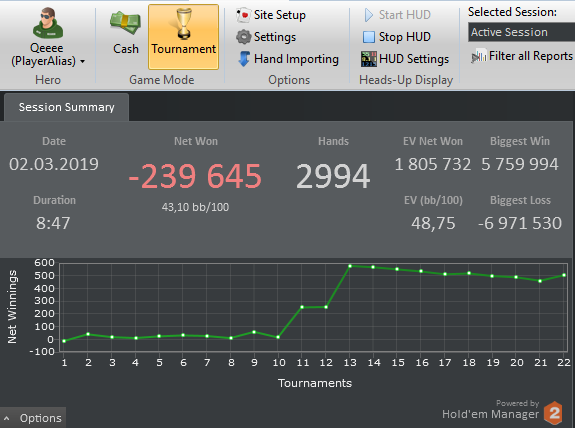Select the Tournament game mode
The width and height of the screenshot is (575, 428).
183,37
